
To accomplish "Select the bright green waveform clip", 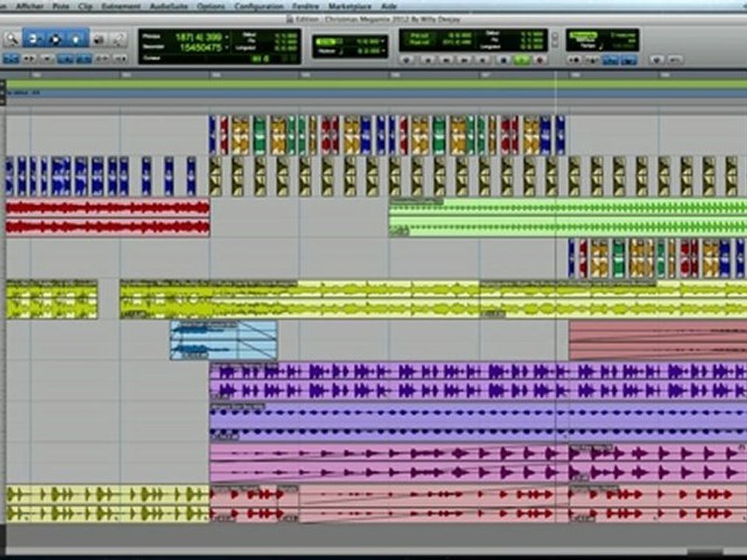I will click(x=568, y=218).
